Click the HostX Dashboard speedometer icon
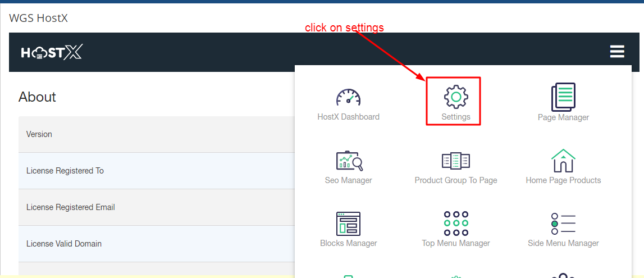The height and width of the screenshot is (278, 644). coord(348,97)
